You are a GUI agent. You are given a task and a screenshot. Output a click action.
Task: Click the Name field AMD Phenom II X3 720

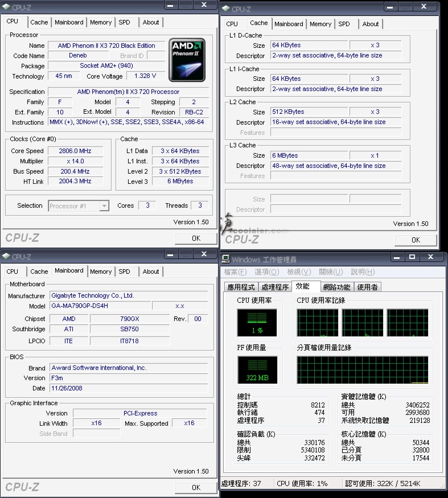click(106, 46)
